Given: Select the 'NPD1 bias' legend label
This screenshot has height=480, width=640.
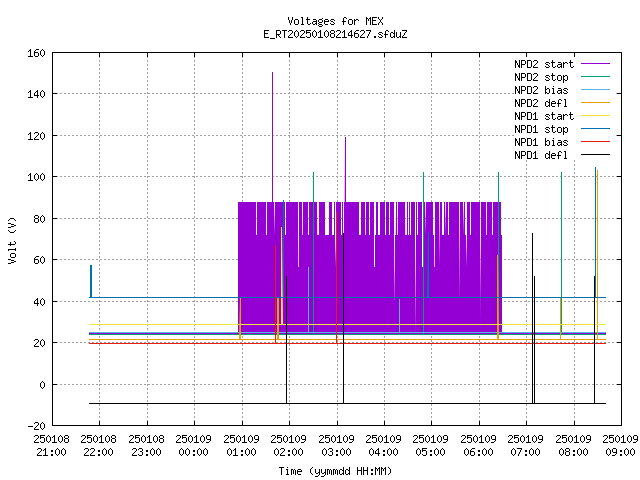Looking at the screenshot, I should [x=541, y=142].
